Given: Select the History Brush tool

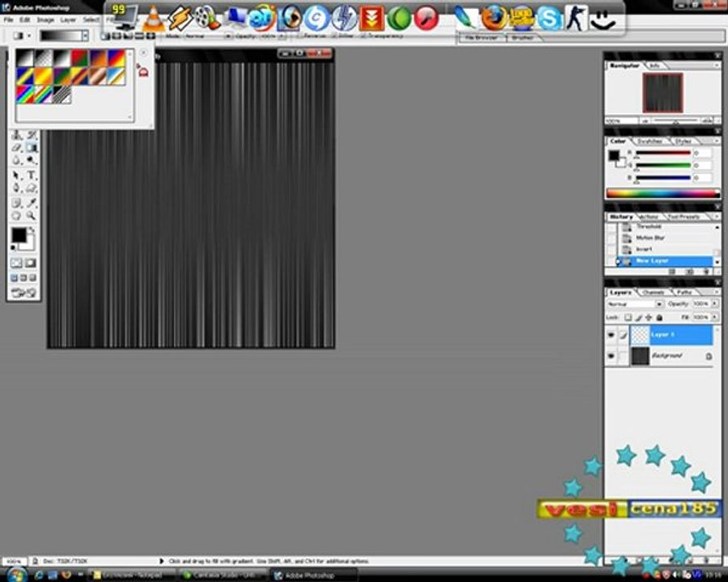Looking at the screenshot, I should pyautogui.click(x=31, y=135).
